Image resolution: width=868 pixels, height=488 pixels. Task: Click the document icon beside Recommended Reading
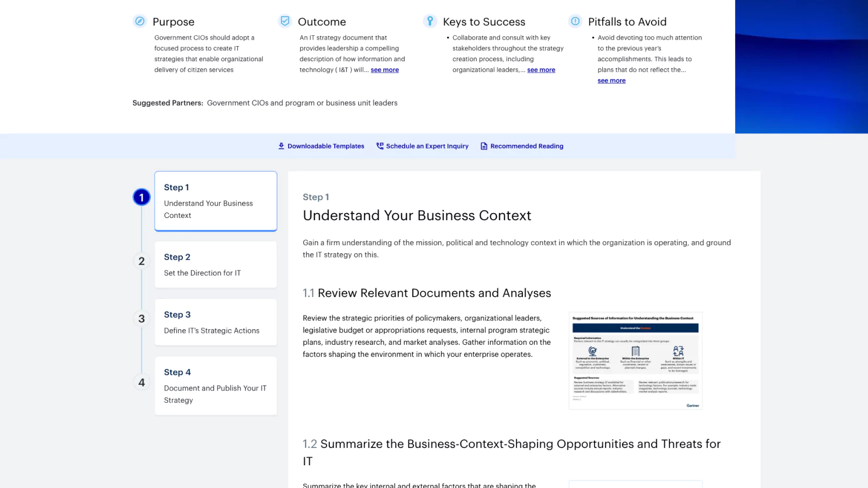(x=483, y=146)
